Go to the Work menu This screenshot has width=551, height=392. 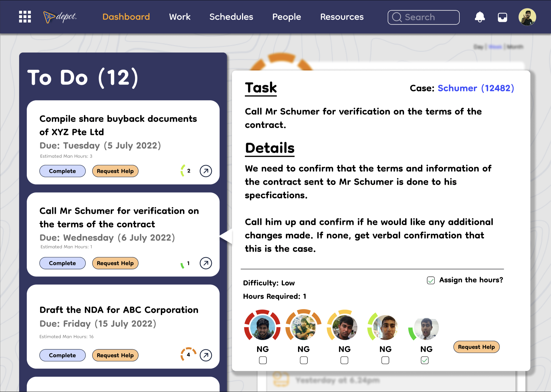(x=180, y=17)
